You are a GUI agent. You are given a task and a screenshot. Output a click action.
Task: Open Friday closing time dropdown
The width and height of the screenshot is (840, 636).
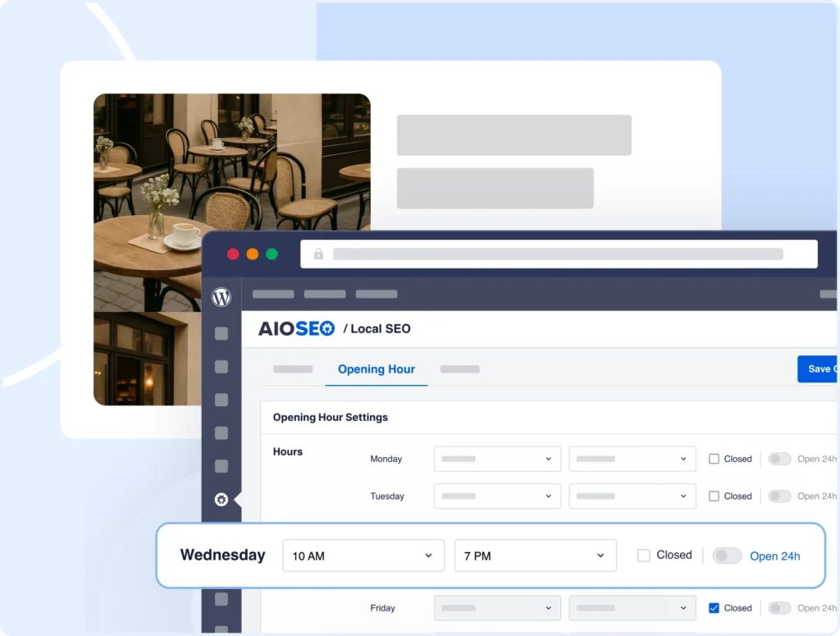coord(632,608)
